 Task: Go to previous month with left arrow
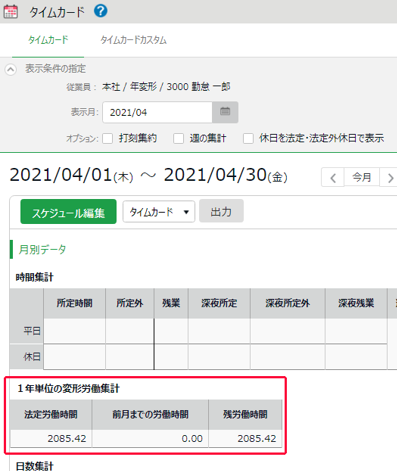coord(333,178)
